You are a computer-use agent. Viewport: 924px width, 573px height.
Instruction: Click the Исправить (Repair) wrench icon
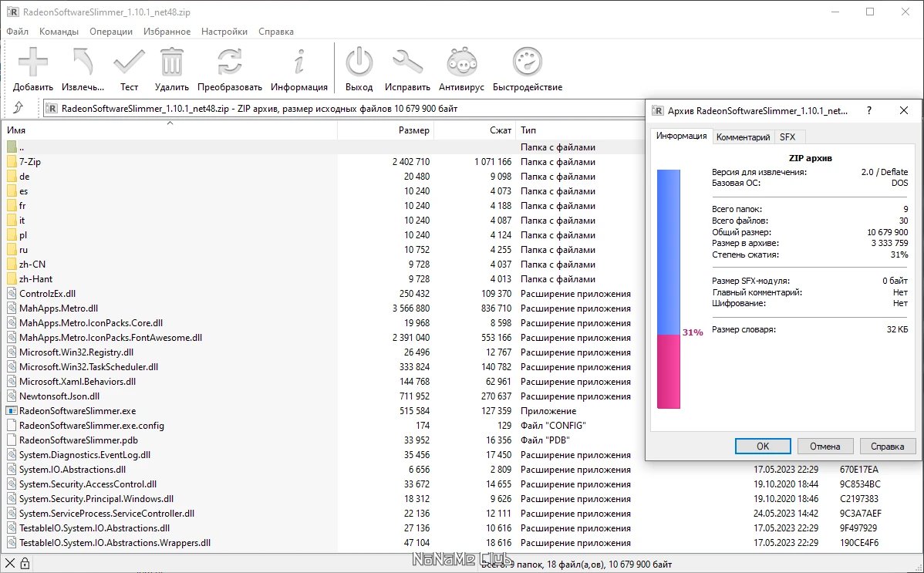(x=407, y=62)
